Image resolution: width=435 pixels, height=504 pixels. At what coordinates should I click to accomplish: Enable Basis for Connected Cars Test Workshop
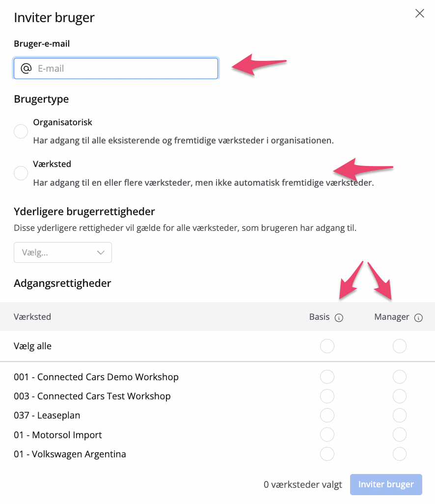click(327, 396)
